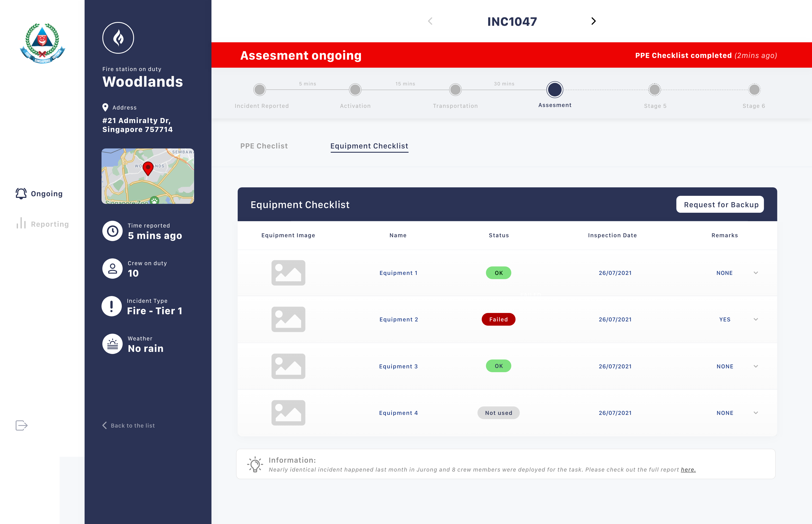The height and width of the screenshot is (524, 812).
Task: Click Equipment 1 image placeholder
Action: tap(288, 273)
